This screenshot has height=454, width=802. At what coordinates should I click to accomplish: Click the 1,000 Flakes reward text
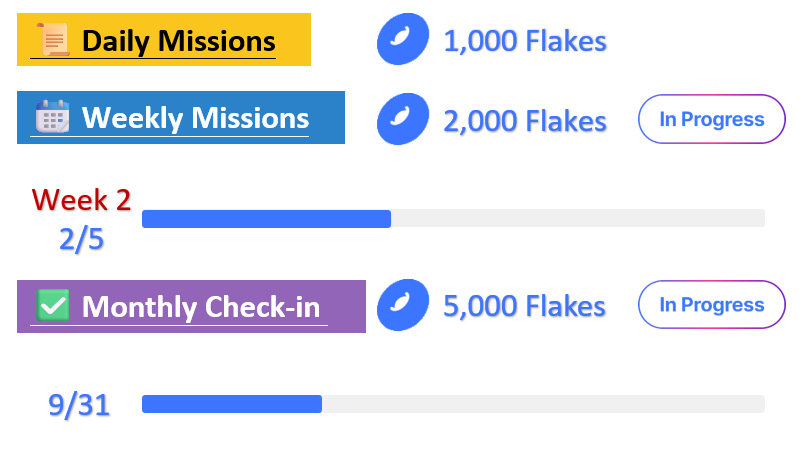[525, 41]
